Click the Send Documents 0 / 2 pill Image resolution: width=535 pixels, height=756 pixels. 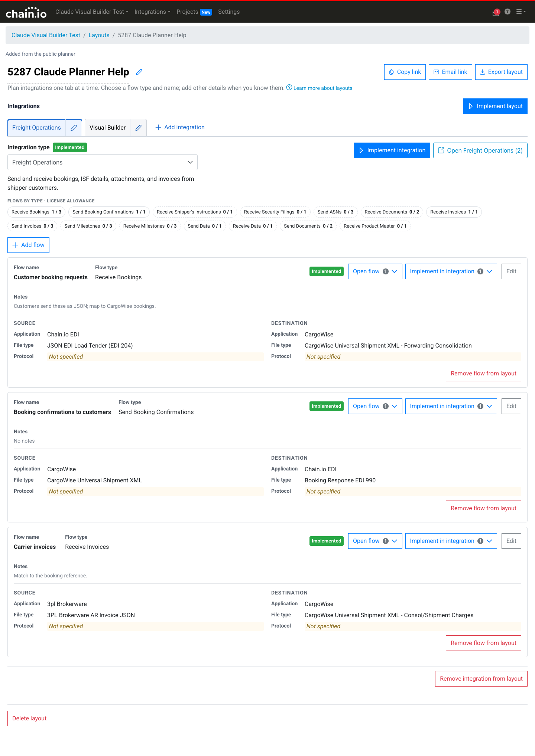point(308,226)
